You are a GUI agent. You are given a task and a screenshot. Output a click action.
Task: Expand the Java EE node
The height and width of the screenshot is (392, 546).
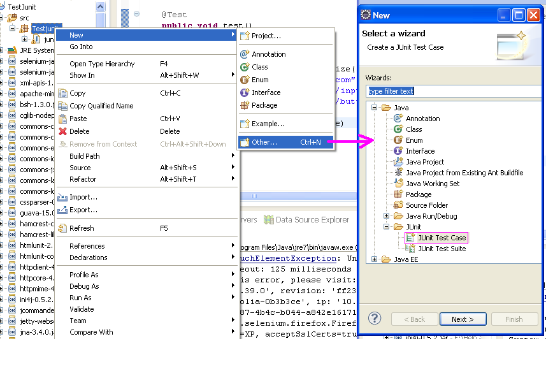pyautogui.click(x=375, y=259)
